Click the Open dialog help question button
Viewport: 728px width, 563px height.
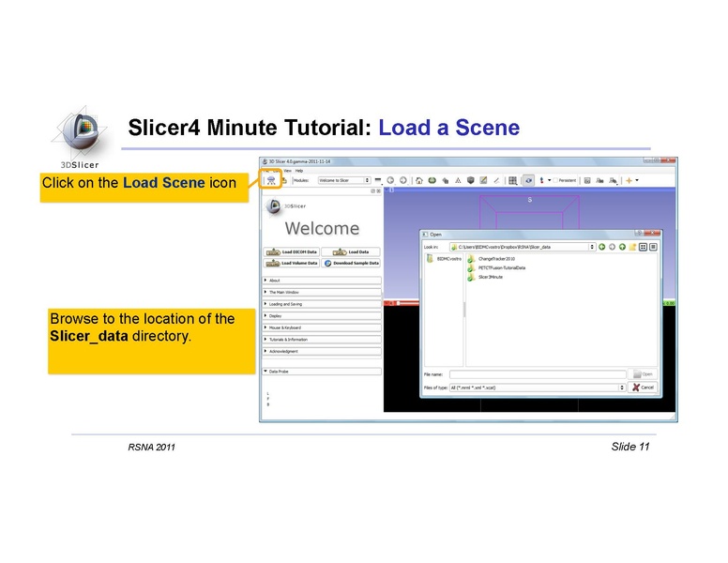click(x=639, y=234)
